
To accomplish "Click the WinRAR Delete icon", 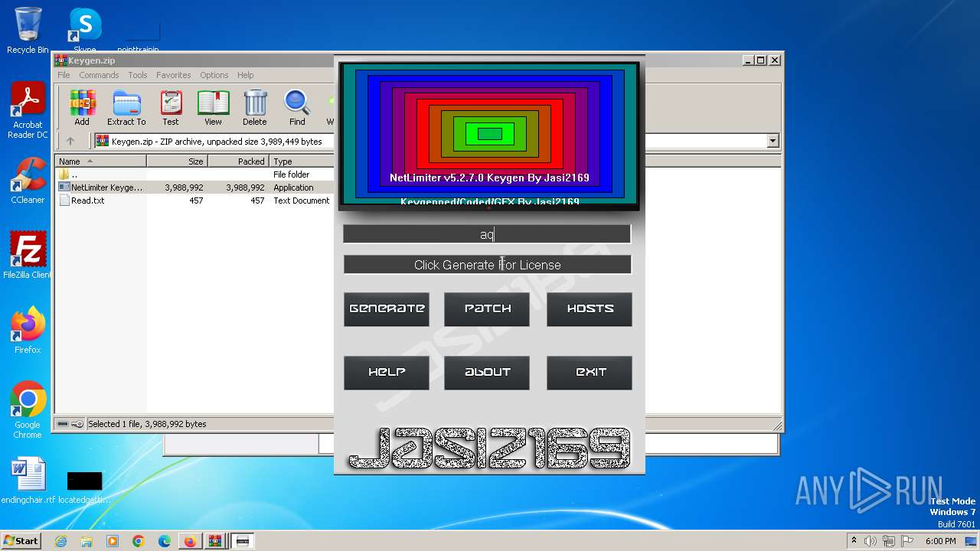I will tap(255, 108).
